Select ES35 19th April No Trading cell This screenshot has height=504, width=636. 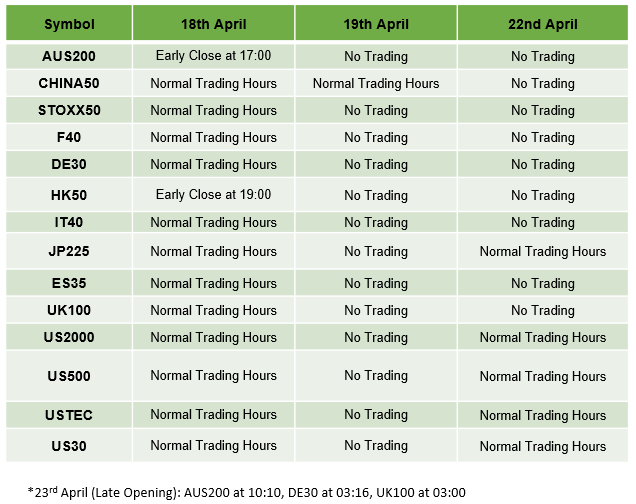point(376,283)
